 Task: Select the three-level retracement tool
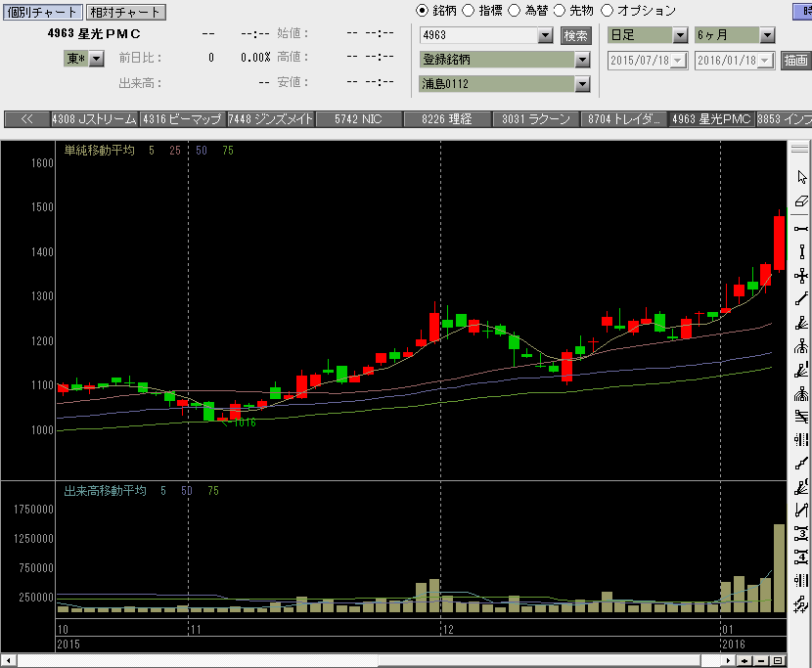[801, 533]
